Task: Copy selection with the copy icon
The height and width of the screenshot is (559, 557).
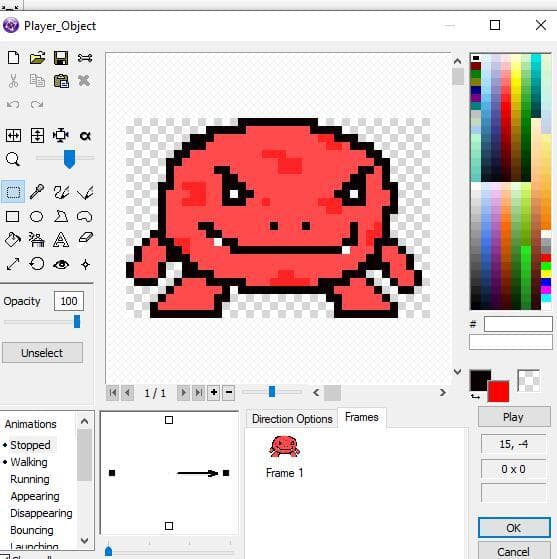Action: 37,81
